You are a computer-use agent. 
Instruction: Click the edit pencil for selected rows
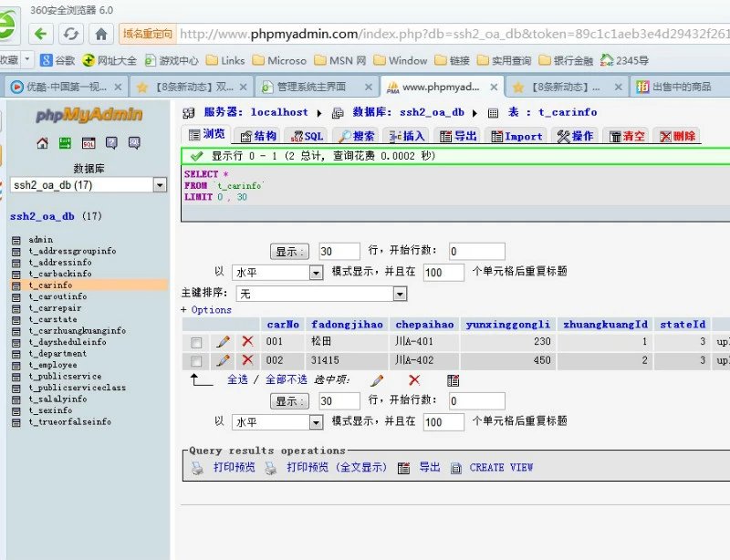[377, 380]
